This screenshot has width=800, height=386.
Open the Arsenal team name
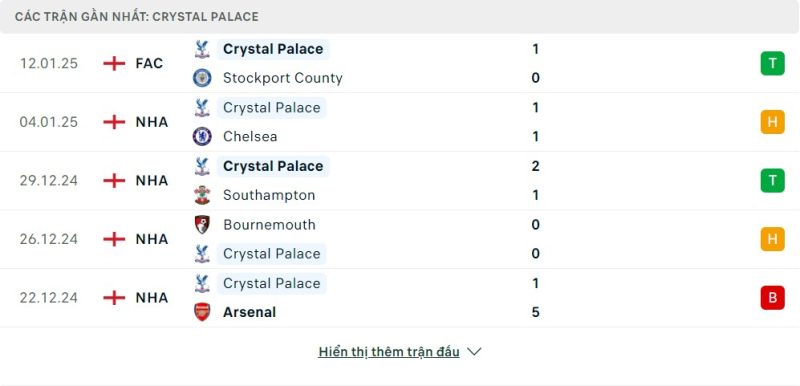click(249, 312)
